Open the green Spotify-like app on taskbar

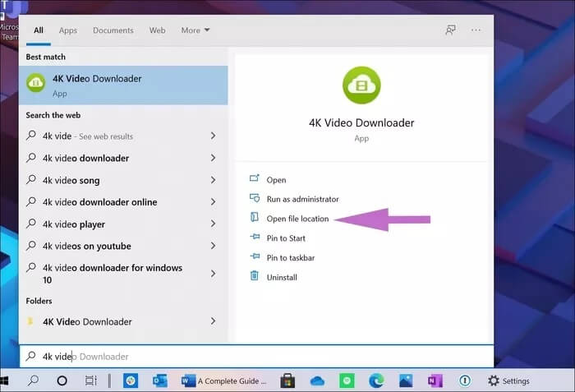click(347, 380)
